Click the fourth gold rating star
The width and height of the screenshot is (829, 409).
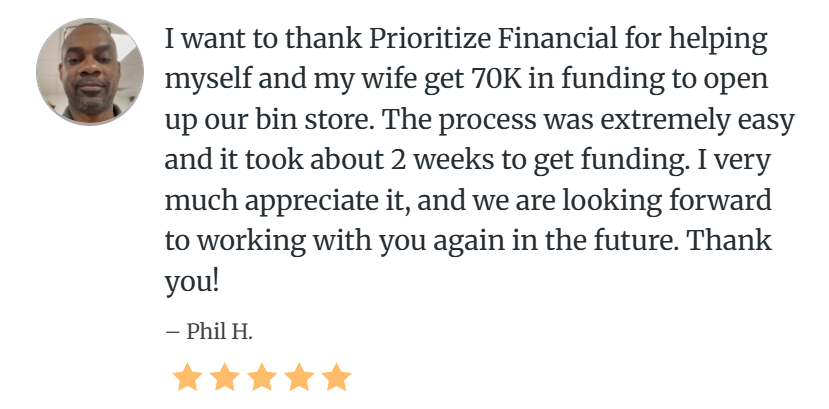pos(299,377)
